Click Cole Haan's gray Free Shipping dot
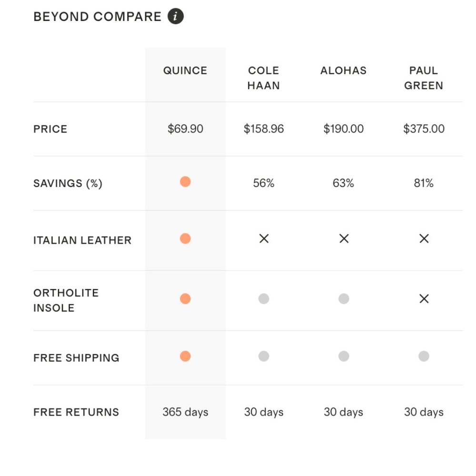This screenshot has height=476, width=476. [264, 356]
